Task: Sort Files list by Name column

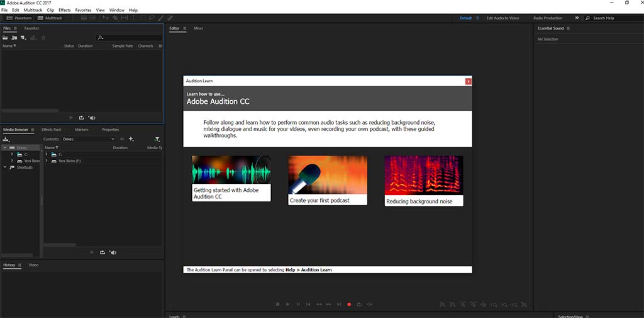Action: (10, 46)
